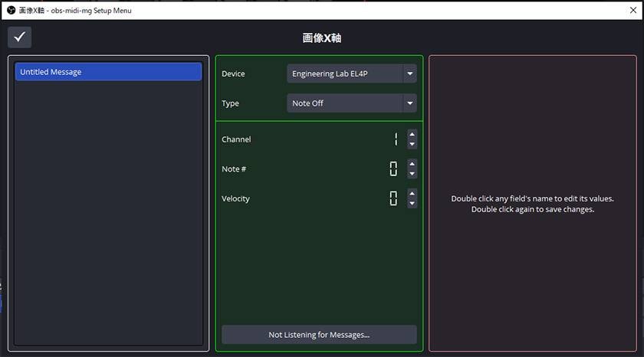Click the Channel number value display
The height and width of the screenshot is (357, 644).
click(x=394, y=139)
